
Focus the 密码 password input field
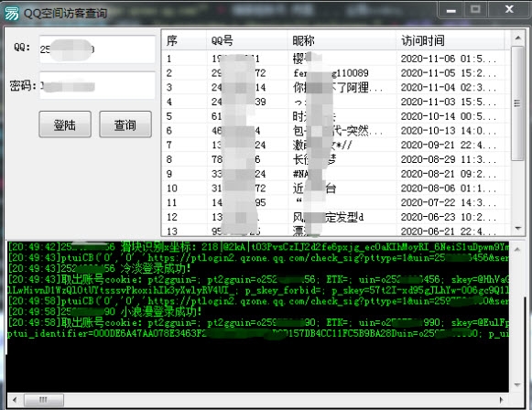click(97, 85)
